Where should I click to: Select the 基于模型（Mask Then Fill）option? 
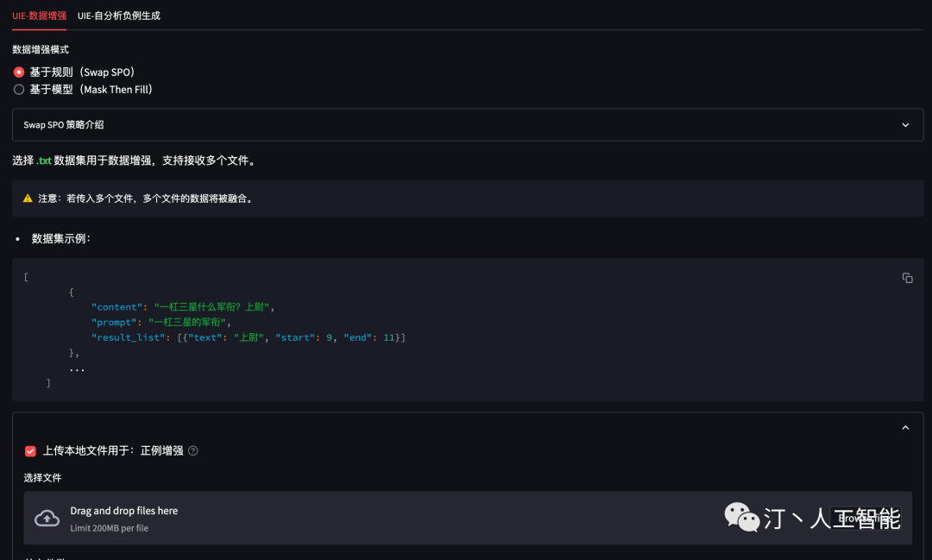(x=19, y=90)
